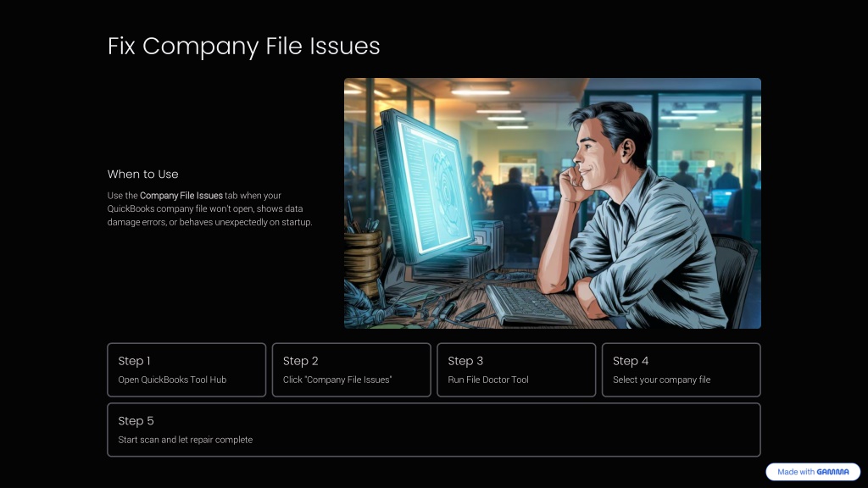Click the When to Use heading
The height and width of the screenshot is (488, 868).
(x=142, y=175)
